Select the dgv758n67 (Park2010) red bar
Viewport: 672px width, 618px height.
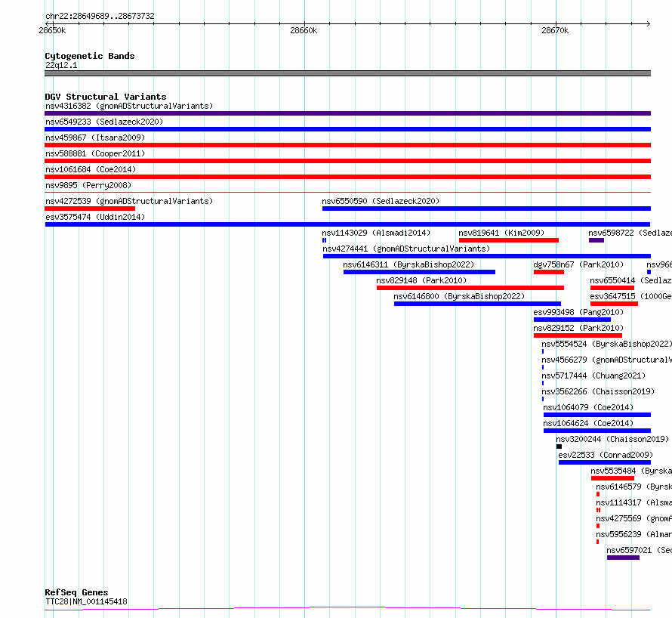pyautogui.click(x=549, y=272)
